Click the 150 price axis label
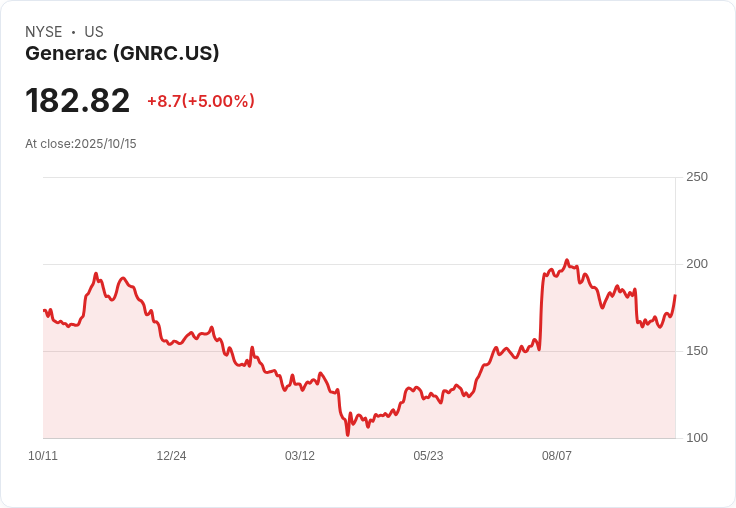This screenshot has width=736, height=508. [x=697, y=351]
